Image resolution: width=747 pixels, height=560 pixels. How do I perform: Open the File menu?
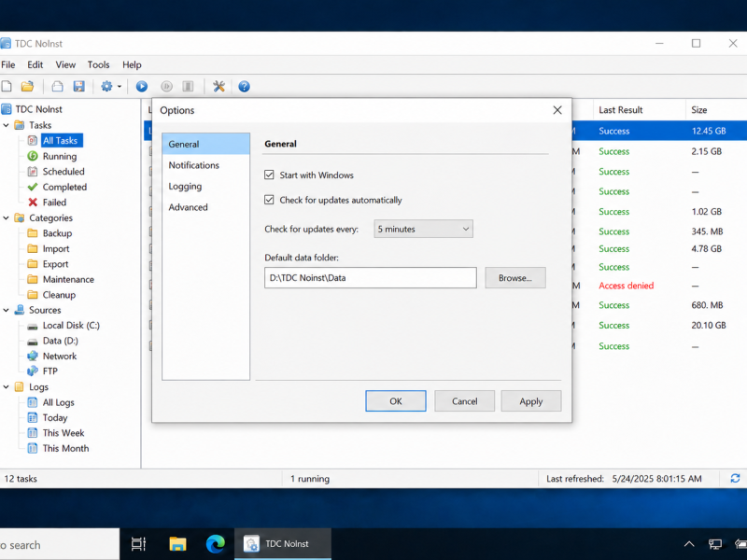8,64
